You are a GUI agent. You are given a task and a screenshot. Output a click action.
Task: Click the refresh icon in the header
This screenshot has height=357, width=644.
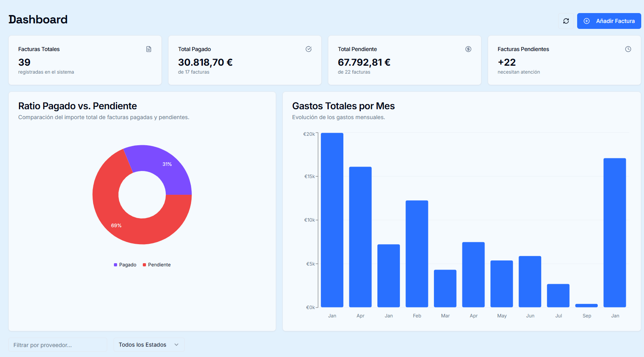[x=566, y=21]
